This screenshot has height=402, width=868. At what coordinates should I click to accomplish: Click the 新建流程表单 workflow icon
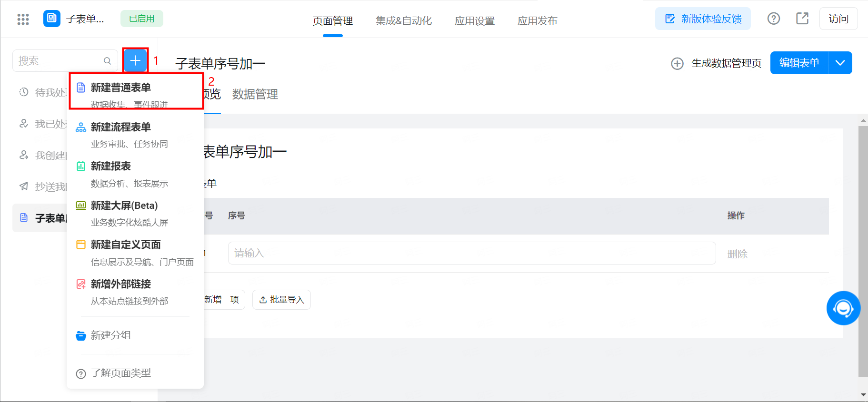(x=81, y=127)
